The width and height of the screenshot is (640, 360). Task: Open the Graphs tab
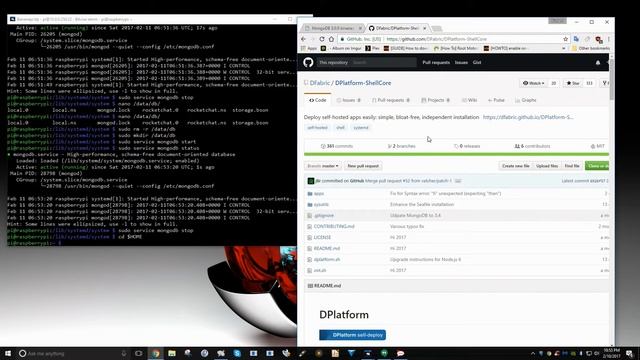[x=525, y=100]
